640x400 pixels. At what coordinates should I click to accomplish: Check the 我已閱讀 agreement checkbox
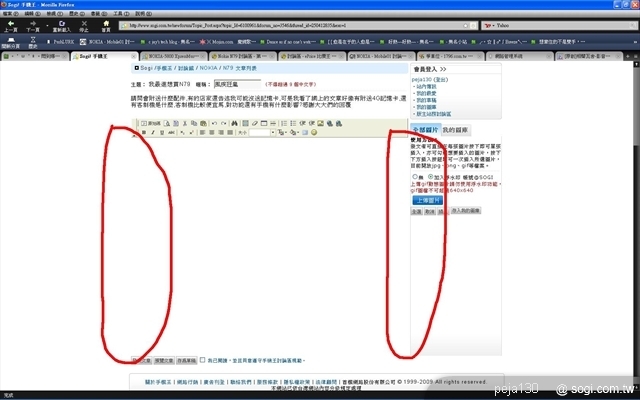[x=200, y=358]
